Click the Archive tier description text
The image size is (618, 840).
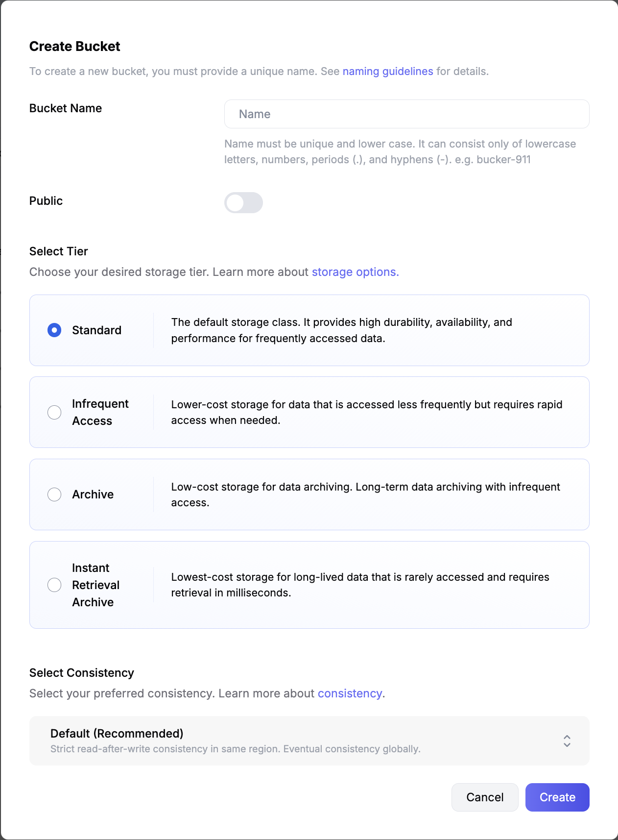click(365, 494)
